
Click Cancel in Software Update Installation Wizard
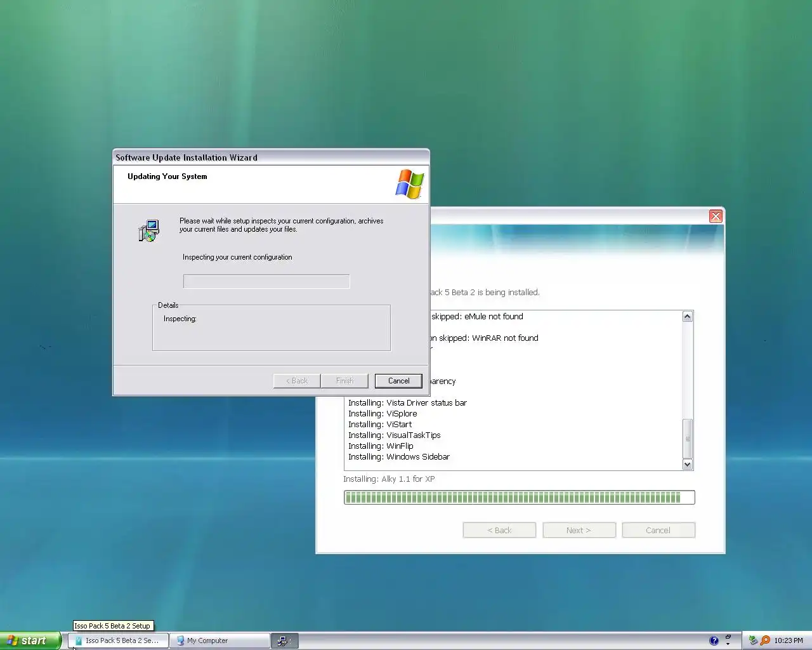click(x=398, y=381)
